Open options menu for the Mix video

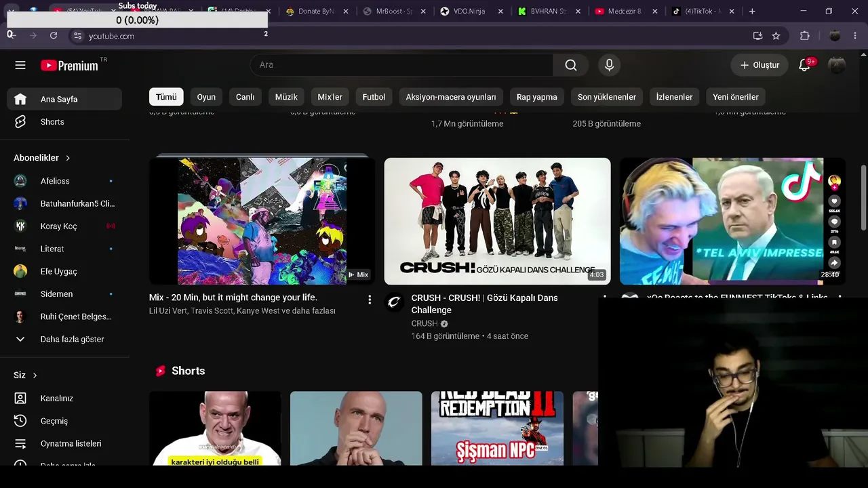(370, 300)
